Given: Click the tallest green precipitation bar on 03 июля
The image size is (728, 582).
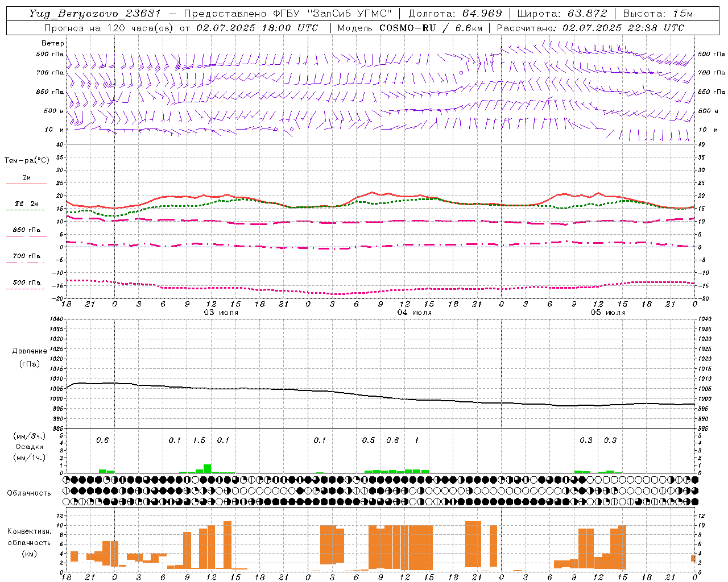Looking at the screenshot, I should pos(208,469).
